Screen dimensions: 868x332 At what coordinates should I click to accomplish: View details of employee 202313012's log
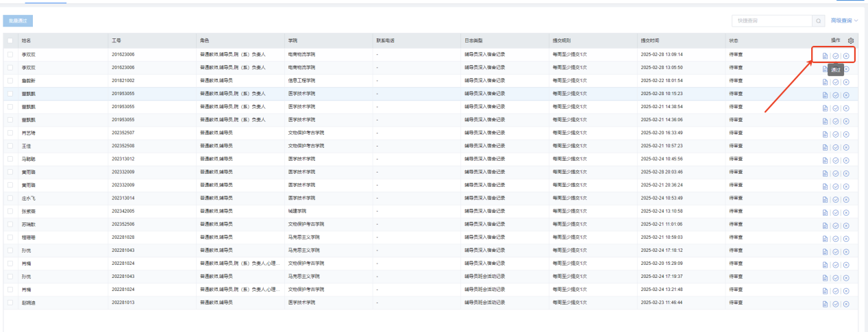click(x=825, y=159)
